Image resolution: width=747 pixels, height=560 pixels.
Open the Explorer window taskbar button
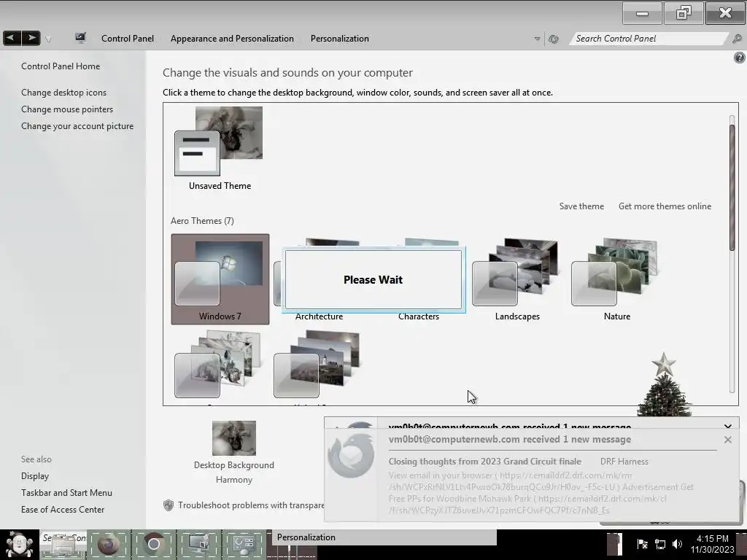click(x=64, y=544)
